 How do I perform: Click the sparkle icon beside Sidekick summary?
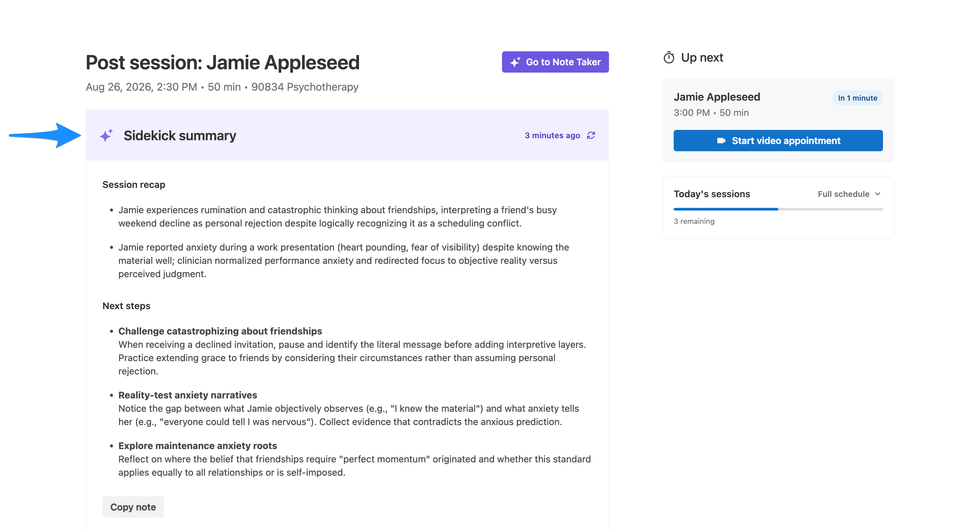106,135
